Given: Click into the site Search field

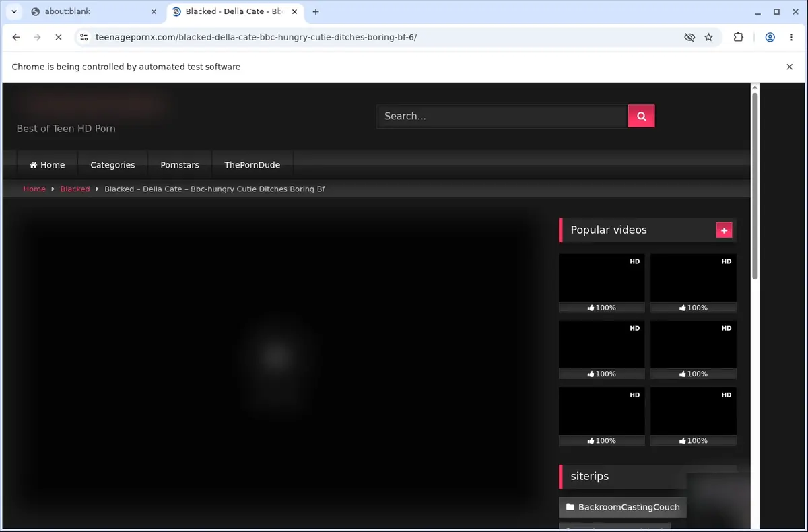Looking at the screenshot, I should click(x=502, y=116).
